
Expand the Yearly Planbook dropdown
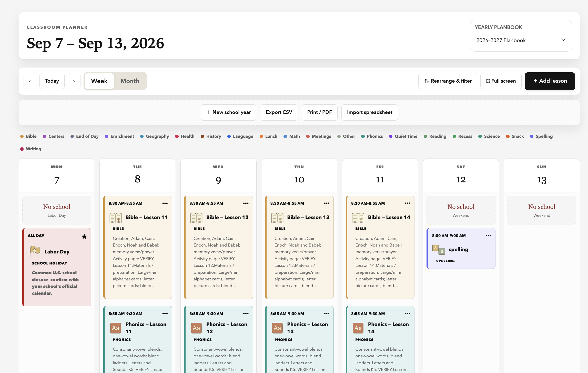point(521,40)
